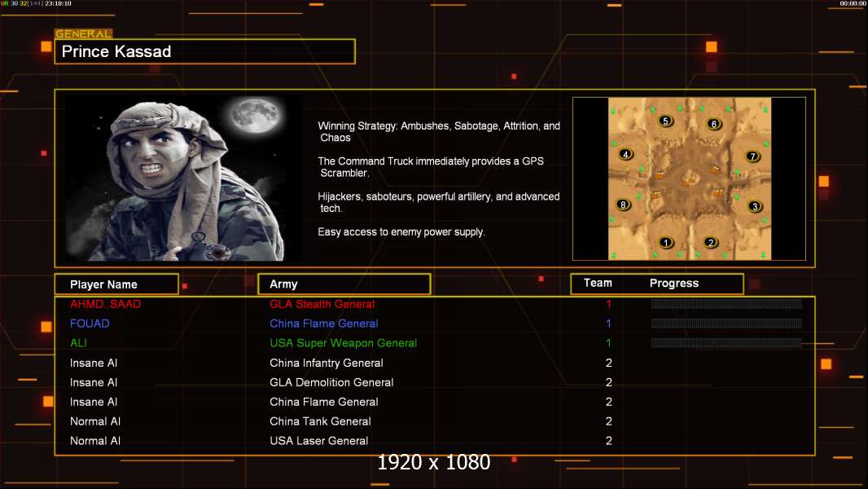Click the GENERAL label tag
The height and width of the screenshot is (489, 868).
click(x=84, y=33)
